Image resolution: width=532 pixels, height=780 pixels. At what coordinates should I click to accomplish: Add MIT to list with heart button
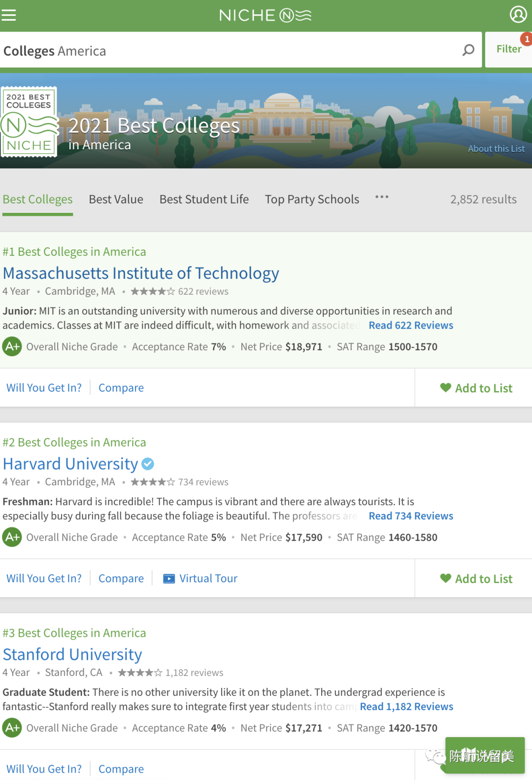476,388
